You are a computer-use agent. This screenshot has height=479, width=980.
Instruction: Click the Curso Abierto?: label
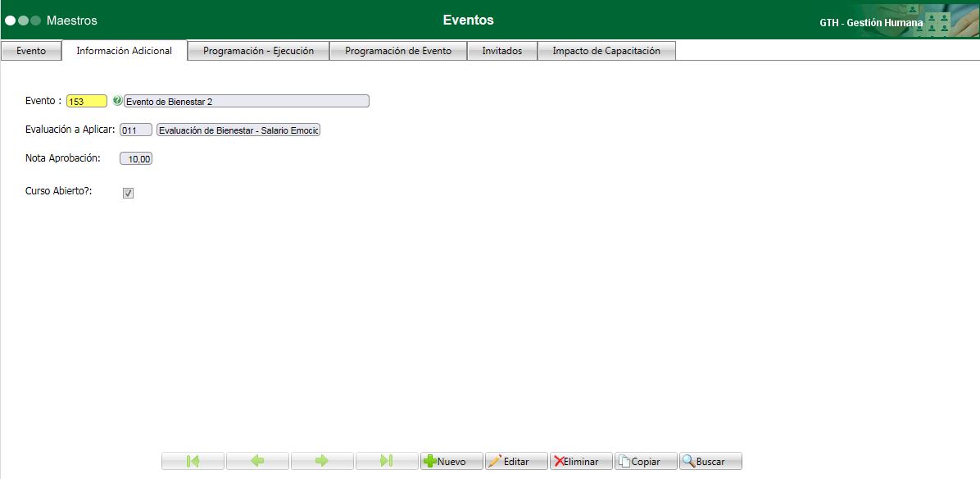coord(59,191)
